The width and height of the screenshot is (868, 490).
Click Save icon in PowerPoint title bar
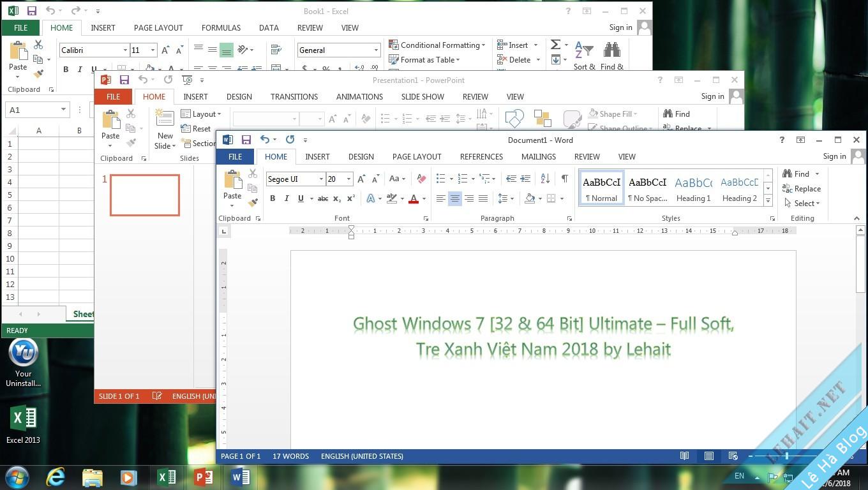124,80
